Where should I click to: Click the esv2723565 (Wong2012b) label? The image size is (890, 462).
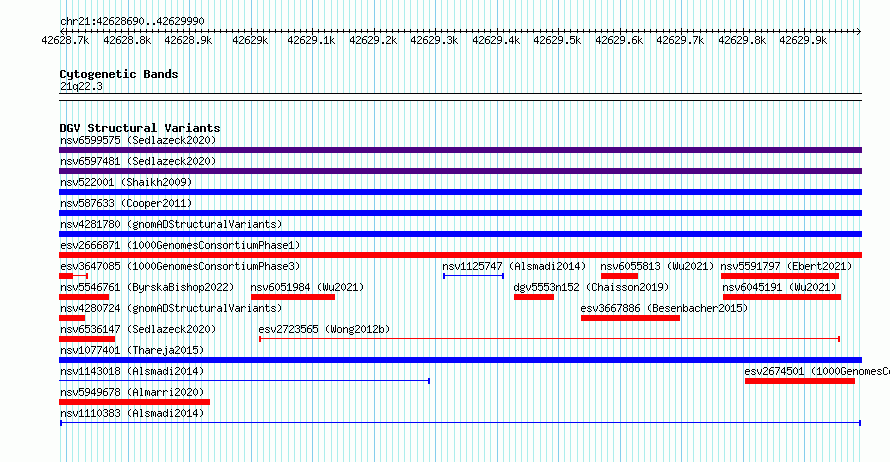[324, 329]
